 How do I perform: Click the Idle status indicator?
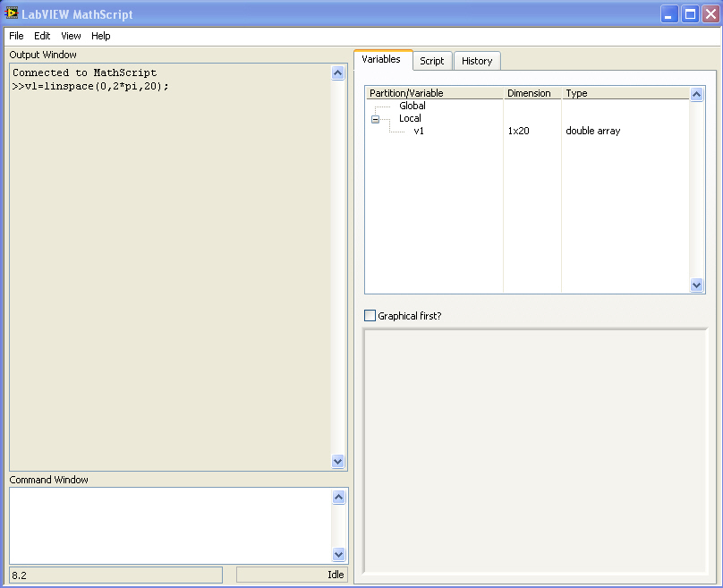pos(292,575)
